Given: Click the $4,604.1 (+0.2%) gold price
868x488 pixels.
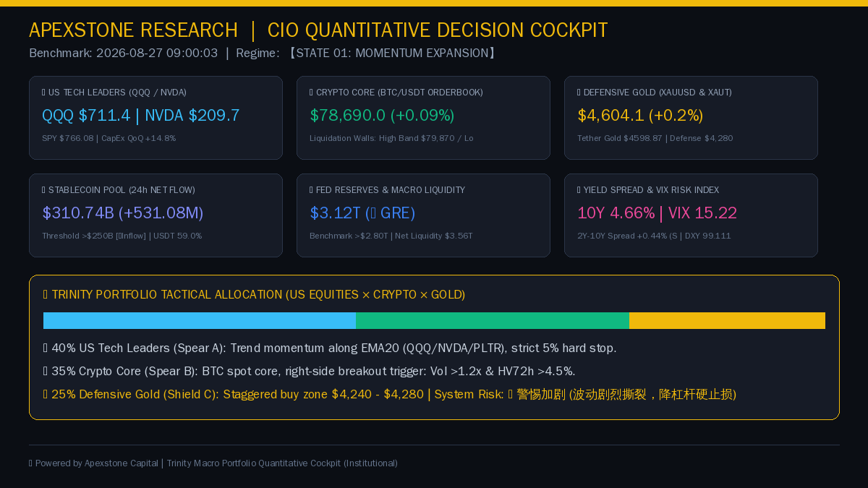Looking at the screenshot, I should click(x=640, y=116).
